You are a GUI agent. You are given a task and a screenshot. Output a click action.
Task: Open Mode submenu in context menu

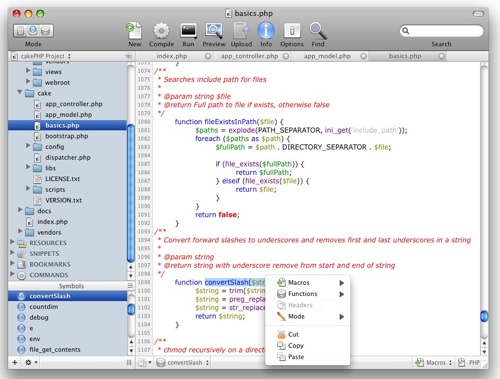(x=308, y=316)
